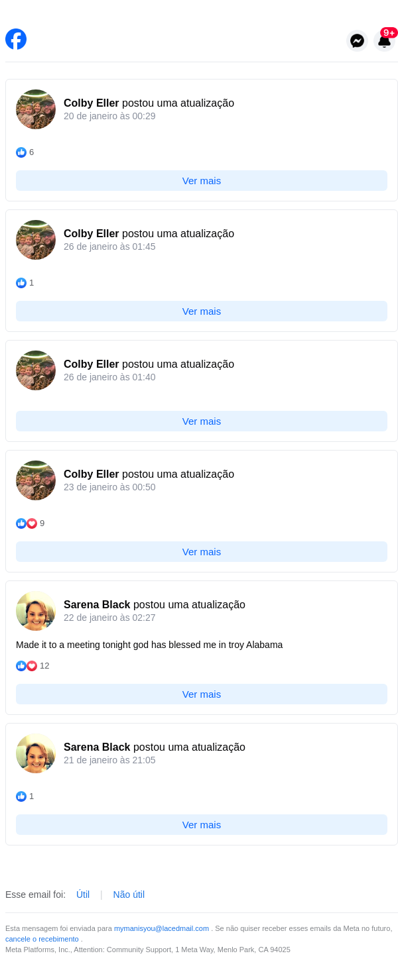This screenshot has width=398, height=980.
Task: Click Ver mais on the 26 de janeiro 01:40 post
Action: coord(202,421)
